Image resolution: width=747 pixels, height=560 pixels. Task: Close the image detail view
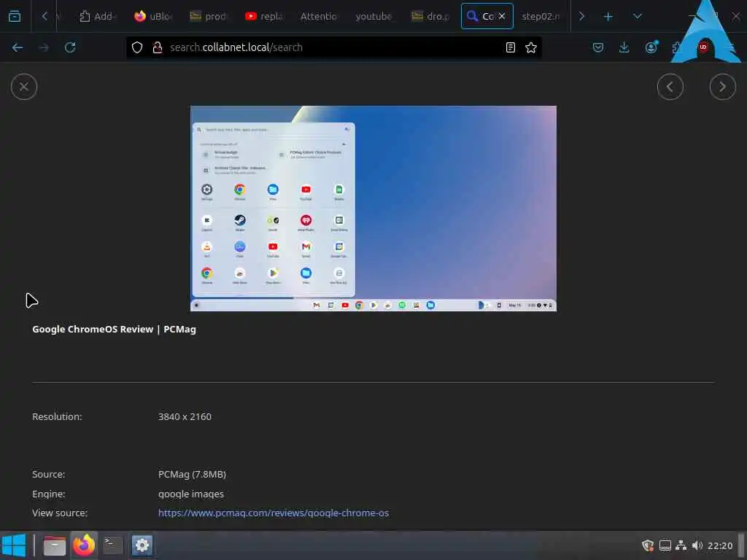click(x=24, y=87)
